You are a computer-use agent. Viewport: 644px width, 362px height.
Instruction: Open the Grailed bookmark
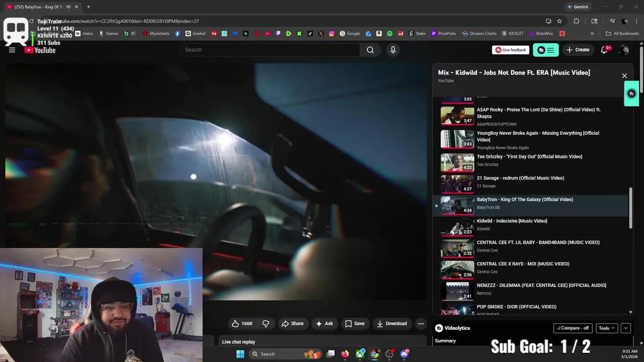(195, 34)
